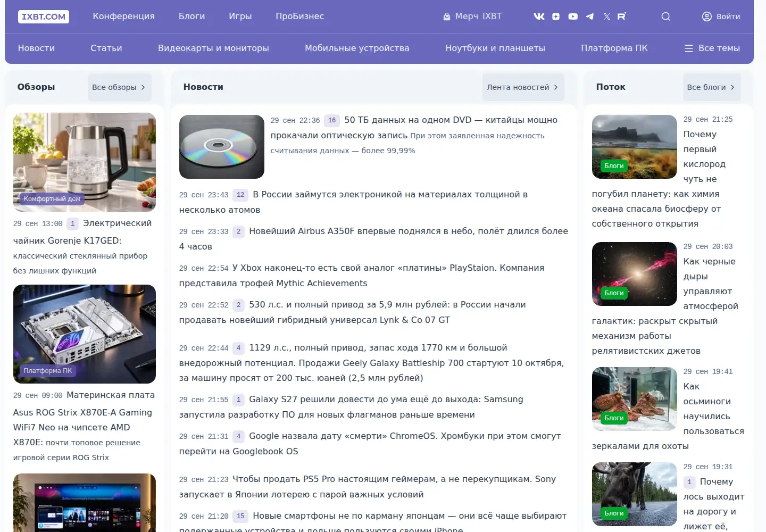Click the Платформа ПК tag on motherboard image
Image resolution: width=766 pixels, height=532 pixels.
point(48,371)
